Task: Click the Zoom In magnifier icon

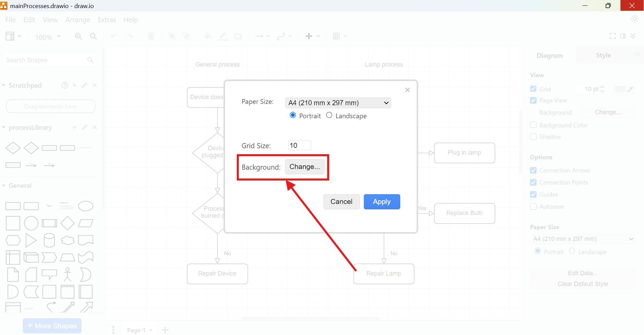Action: tap(78, 36)
